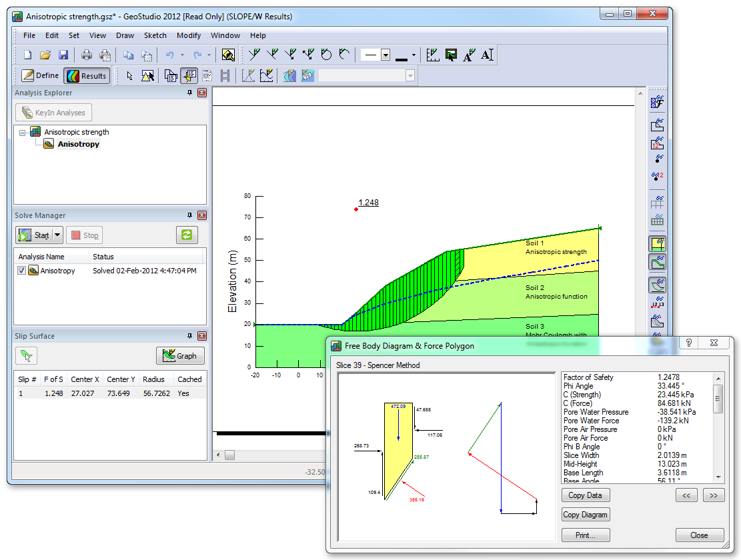Screen dimensions: 741x560
Task: Click the Redo arrow icon
Action: (197, 55)
